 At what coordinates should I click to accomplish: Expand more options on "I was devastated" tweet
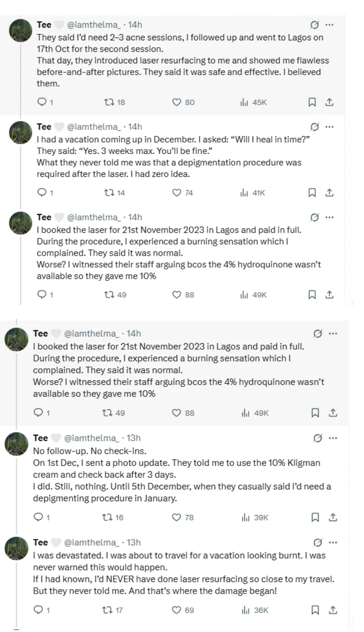click(333, 542)
